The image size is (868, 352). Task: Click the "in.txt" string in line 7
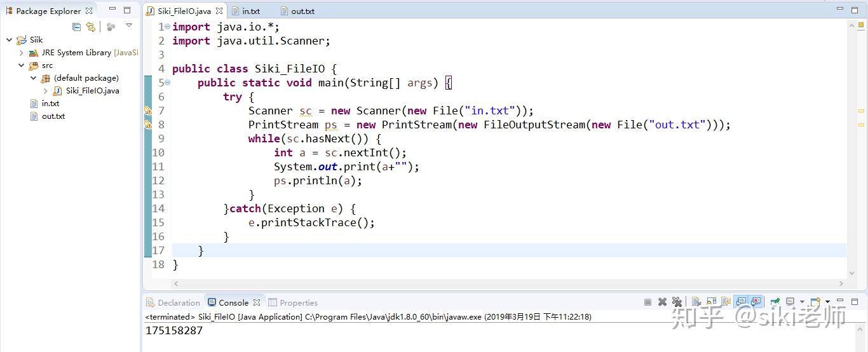pos(489,111)
